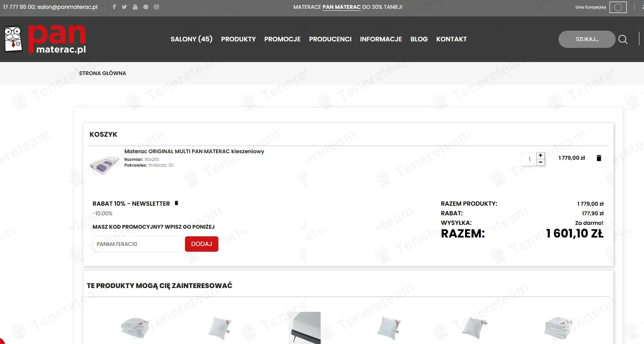644x344 pixels.
Task: Click the promo code input field
Action: 139,244
